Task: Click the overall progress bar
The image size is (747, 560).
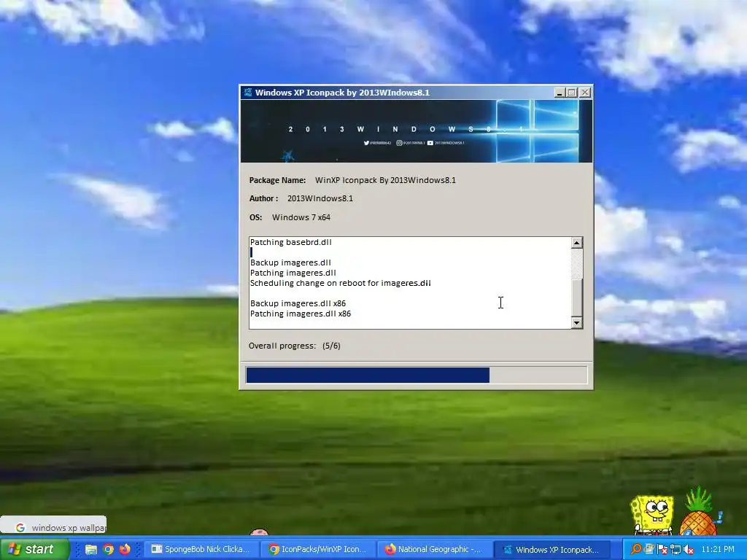Action: (417, 376)
